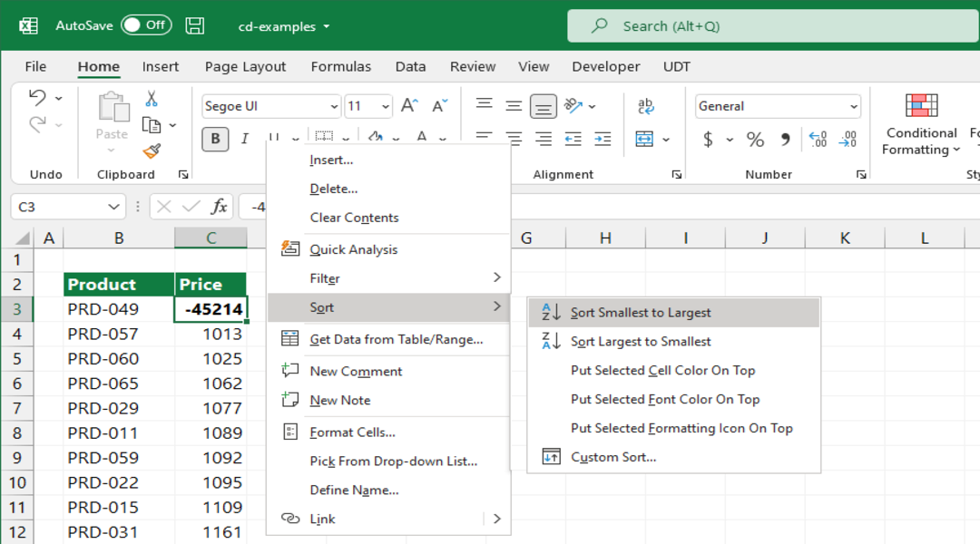Image resolution: width=980 pixels, height=544 pixels.
Task: Click Custom Sort option
Action: [612, 457]
